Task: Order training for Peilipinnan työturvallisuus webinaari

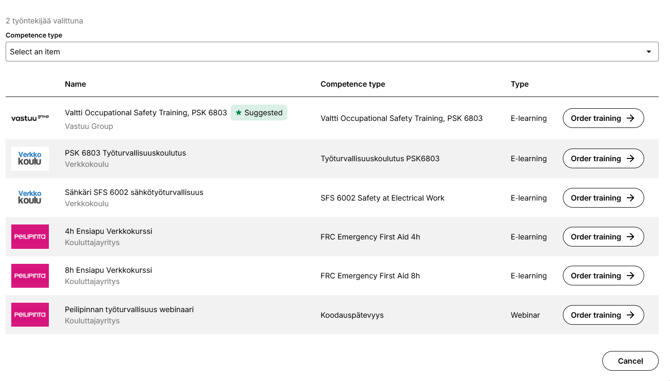Action: tap(603, 315)
